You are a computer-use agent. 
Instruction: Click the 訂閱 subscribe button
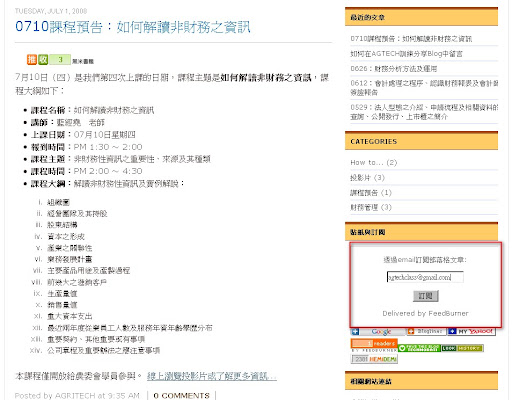pos(425,296)
